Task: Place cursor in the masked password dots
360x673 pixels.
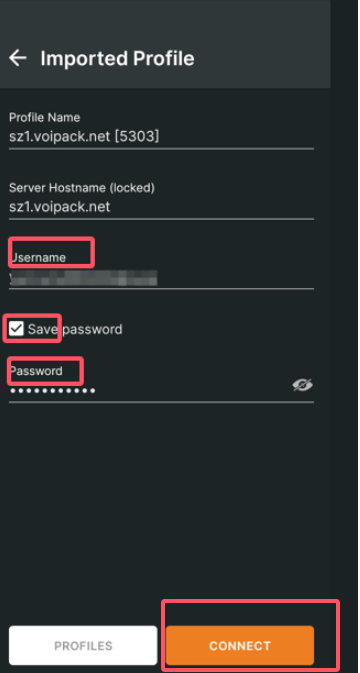Action: pyautogui.click(x=52, y=391)
